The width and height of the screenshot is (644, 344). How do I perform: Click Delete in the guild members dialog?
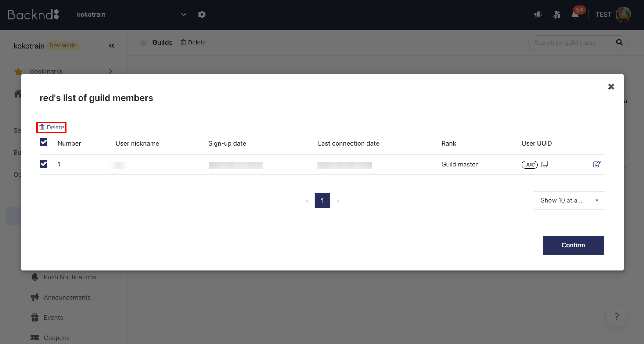point(52,127)
